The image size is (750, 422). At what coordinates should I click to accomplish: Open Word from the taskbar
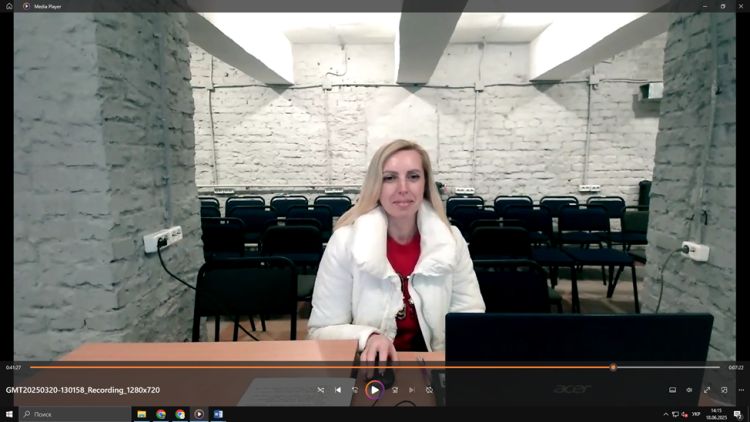click(x=218, y=414)
